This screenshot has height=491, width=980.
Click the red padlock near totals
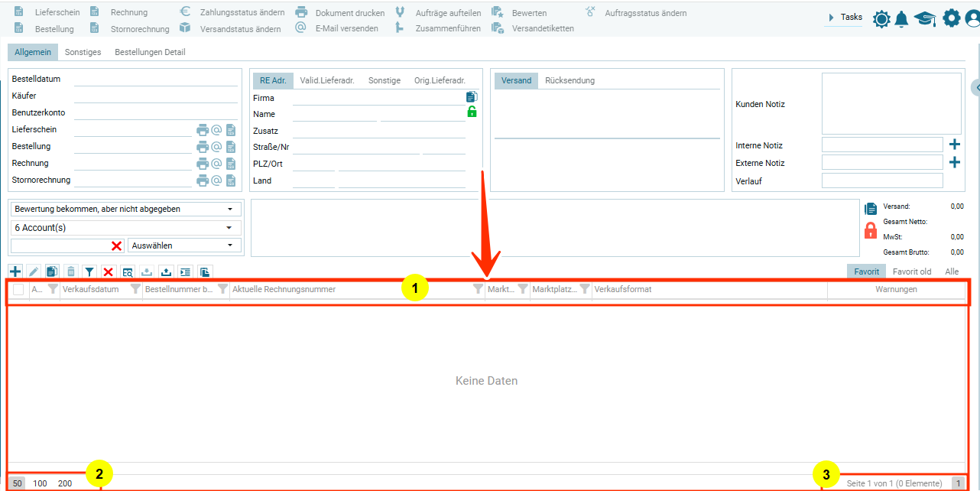pos(870,230)
